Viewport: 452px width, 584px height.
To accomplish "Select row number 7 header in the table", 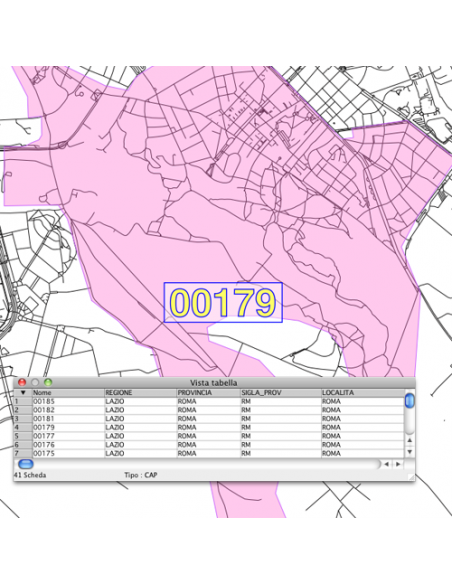I will coord(23,453).
